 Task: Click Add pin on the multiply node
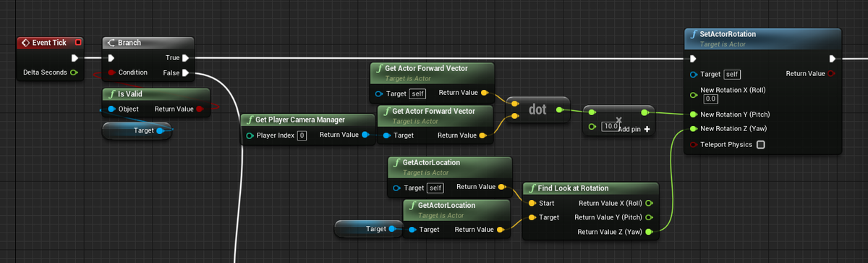pyautogui.click(x=634, y=128)
